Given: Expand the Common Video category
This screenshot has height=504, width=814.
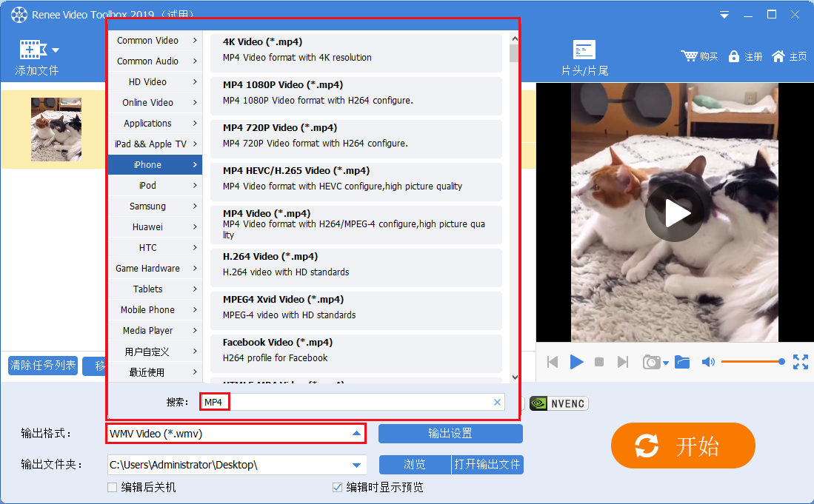Looking at the screenshot, I should (156, 41).
